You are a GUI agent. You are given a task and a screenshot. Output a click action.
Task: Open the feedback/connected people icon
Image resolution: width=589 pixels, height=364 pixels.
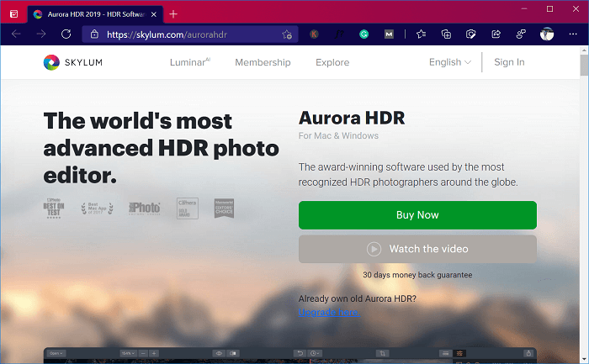click(521, 34)
